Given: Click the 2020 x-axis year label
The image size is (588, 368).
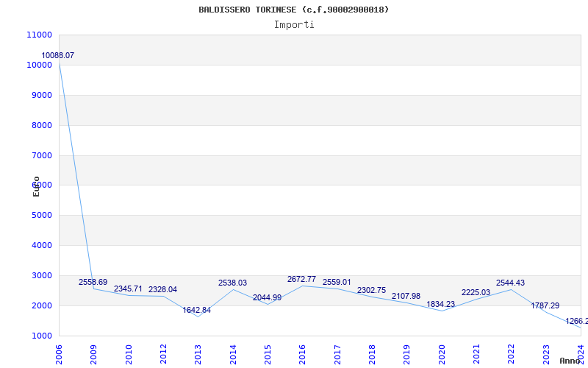Looking at the screenshot, I should coord(442,354).
